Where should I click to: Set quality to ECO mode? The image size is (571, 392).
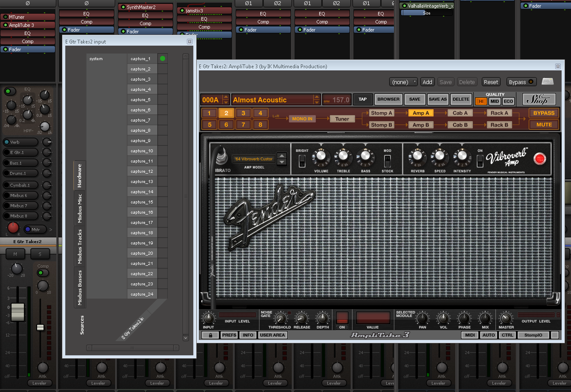(508, 102)
